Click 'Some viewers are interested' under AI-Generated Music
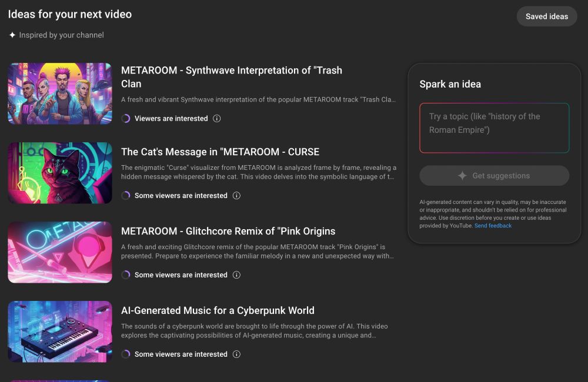Screen dimensions: 588x382 pyautogui.click(x=181, y=354)
